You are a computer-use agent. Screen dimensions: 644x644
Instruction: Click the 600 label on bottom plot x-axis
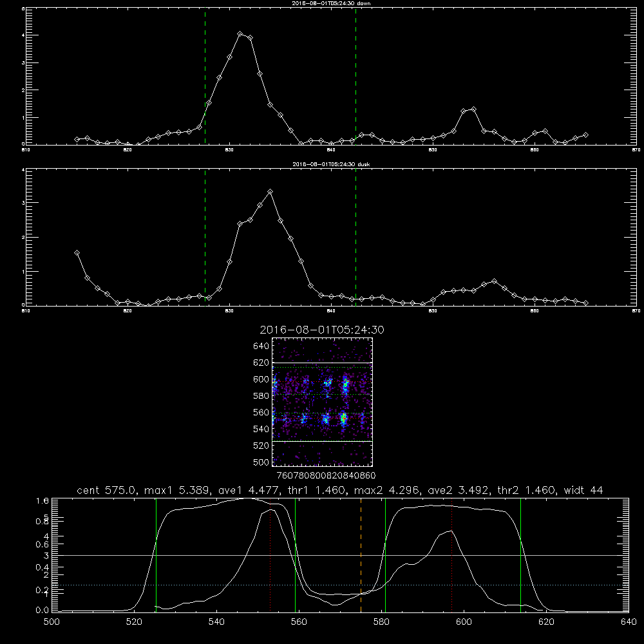click(x=464, y=622)
